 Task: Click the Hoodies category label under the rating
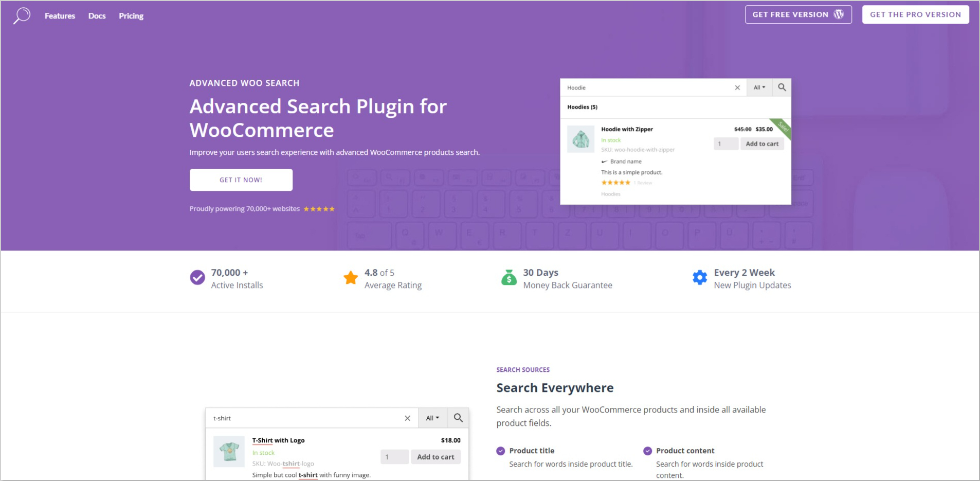click(x=611, y=194)
